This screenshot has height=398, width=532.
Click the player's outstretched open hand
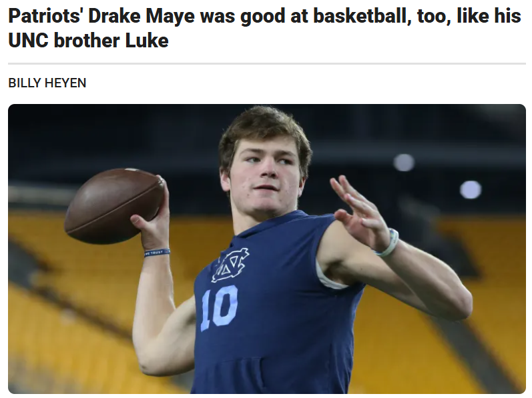[x=358, y=213]
